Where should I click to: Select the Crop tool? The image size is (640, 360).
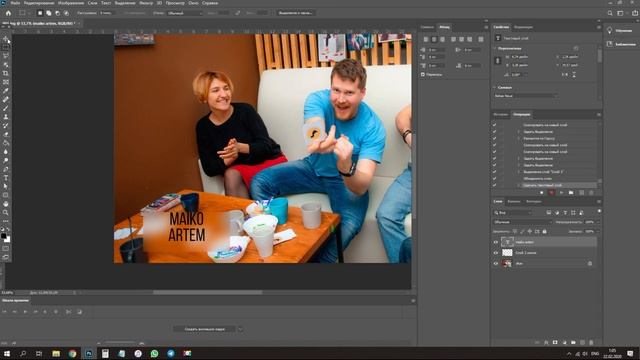[6, 73]
